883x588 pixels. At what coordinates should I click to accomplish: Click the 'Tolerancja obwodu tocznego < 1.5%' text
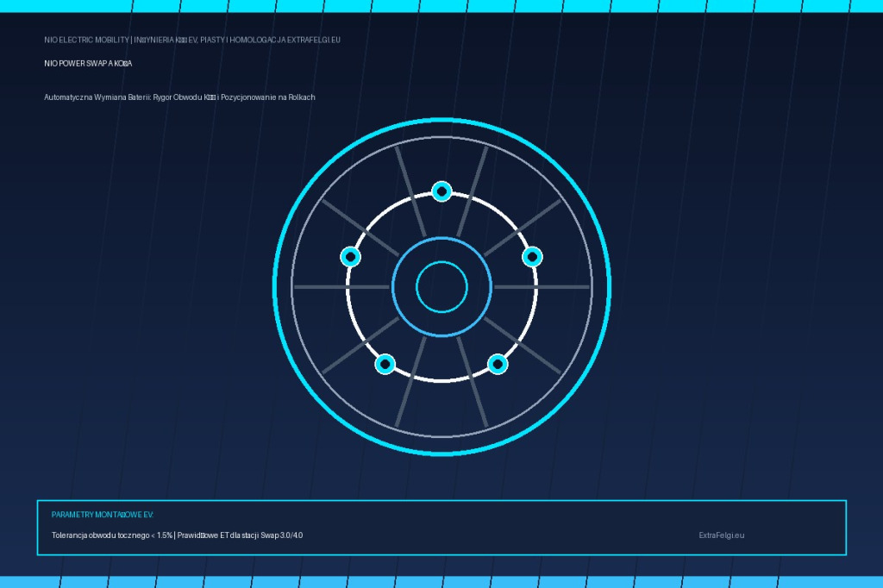click(112, 535)
